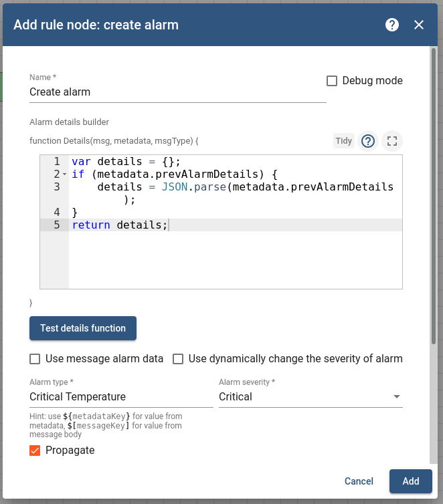Image resolution: width=443 pixels, height=504 pixels.
Task: Click the Tidy code formatting button
Action: (x=344, y=141)
